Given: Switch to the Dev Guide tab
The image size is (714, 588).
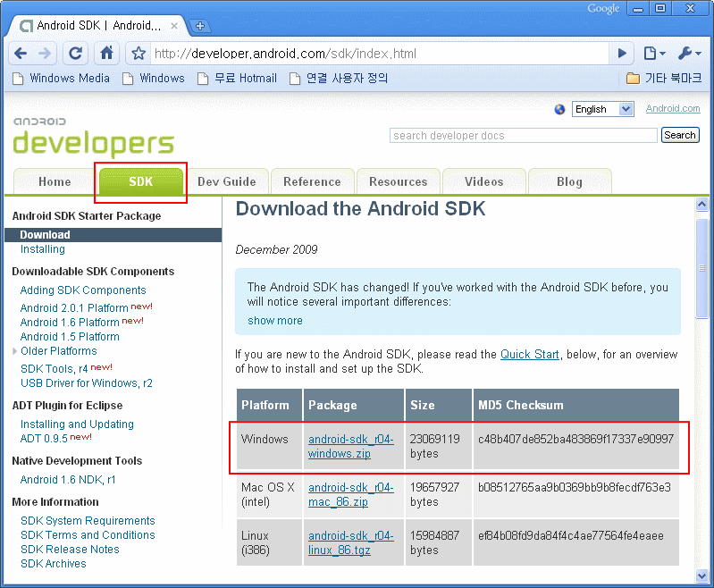Looking at the screenshot, I should click(x=227, y=181).
